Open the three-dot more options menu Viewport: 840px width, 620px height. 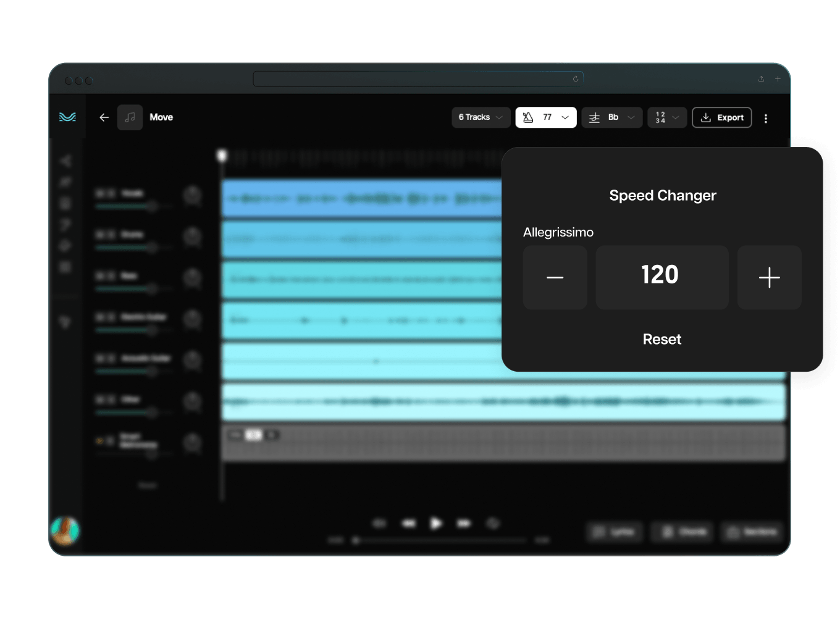tap(766, 119)
